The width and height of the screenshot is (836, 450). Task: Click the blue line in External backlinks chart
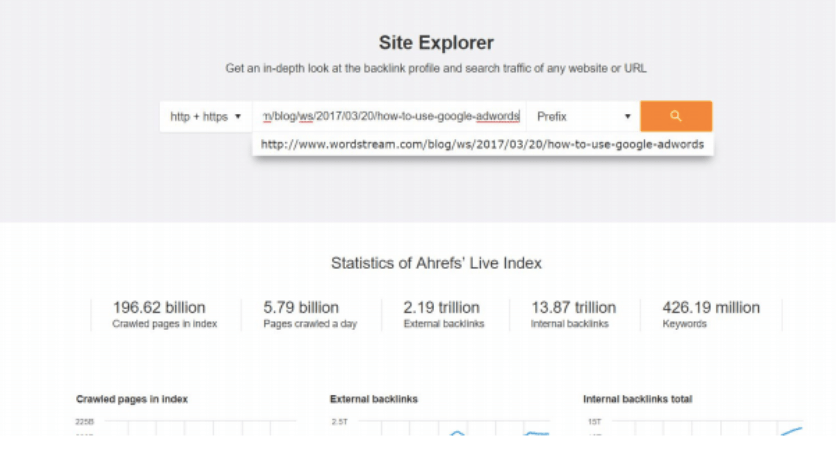(x=537, y=433)
